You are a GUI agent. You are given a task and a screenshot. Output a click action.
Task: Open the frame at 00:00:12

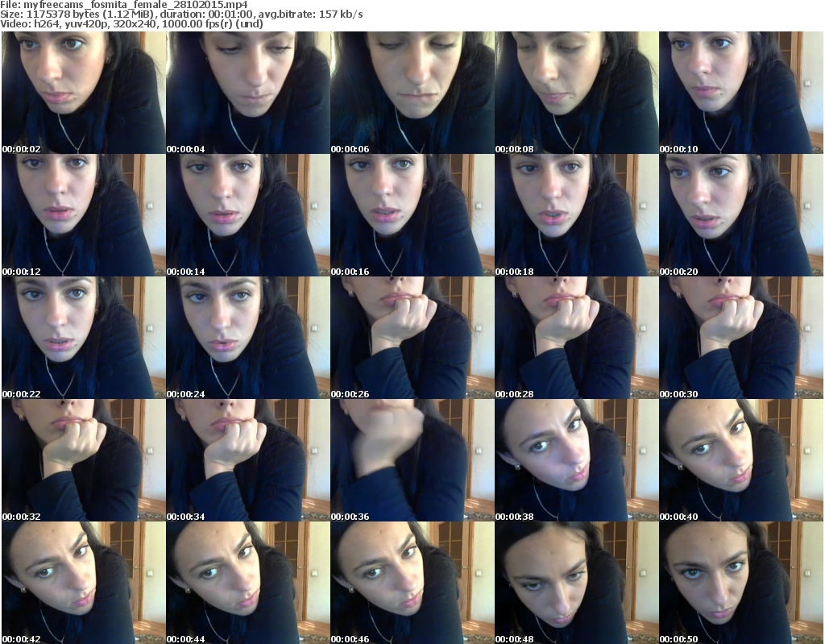(84, 215)
